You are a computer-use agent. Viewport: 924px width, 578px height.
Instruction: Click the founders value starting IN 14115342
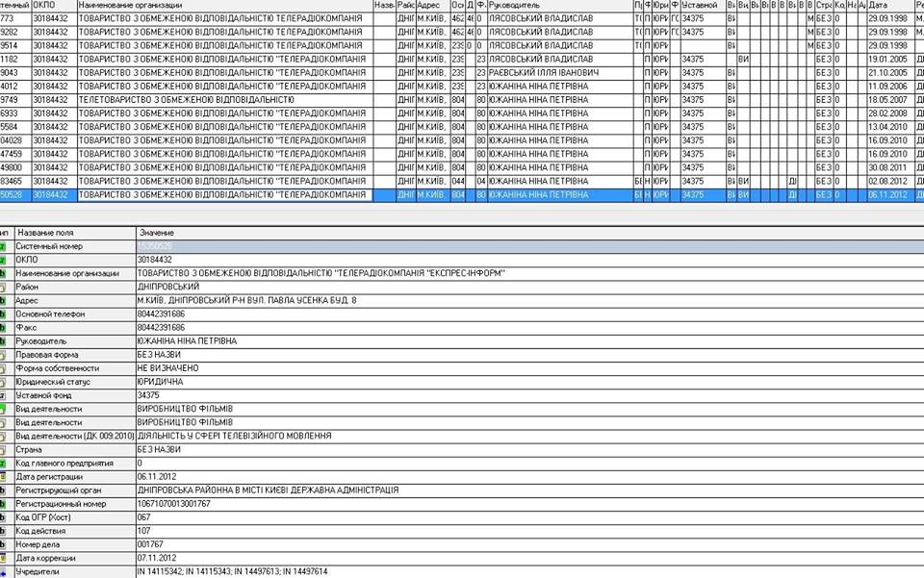233,571
